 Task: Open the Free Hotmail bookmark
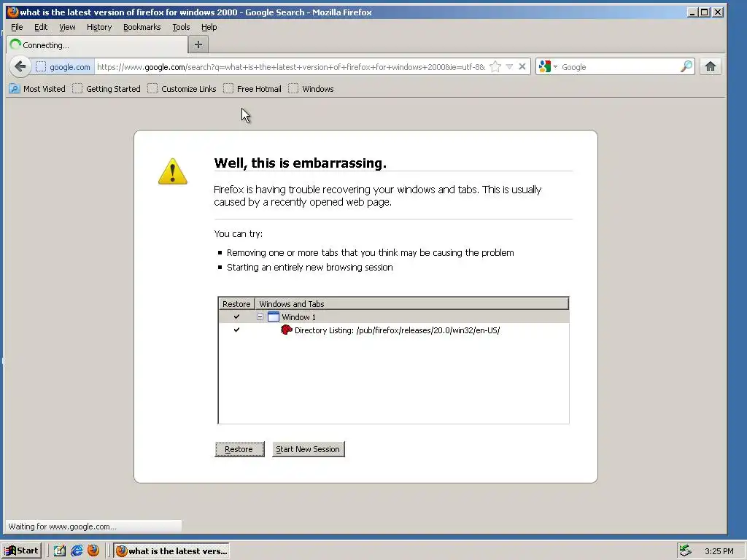(x=252, y=88)
